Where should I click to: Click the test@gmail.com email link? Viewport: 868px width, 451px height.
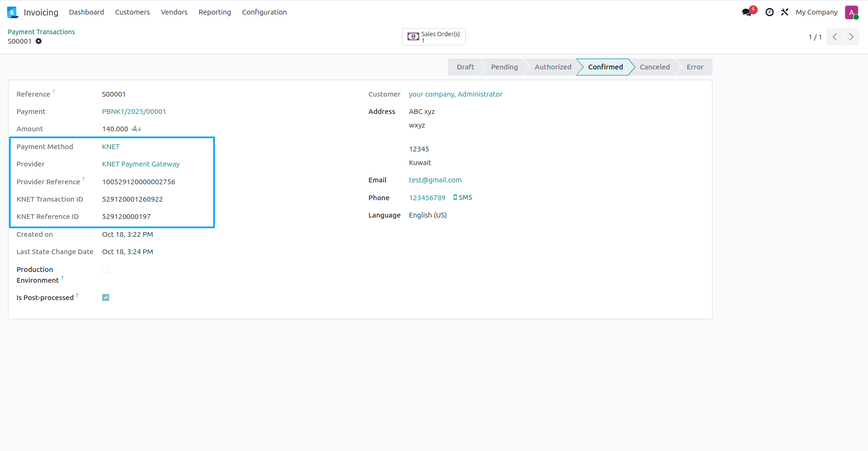coord(435,180)
